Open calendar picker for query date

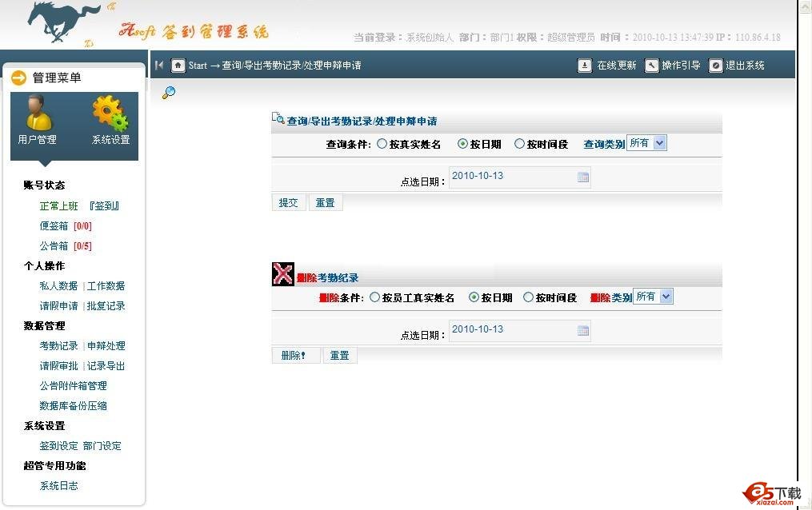(x=583, y=177)
